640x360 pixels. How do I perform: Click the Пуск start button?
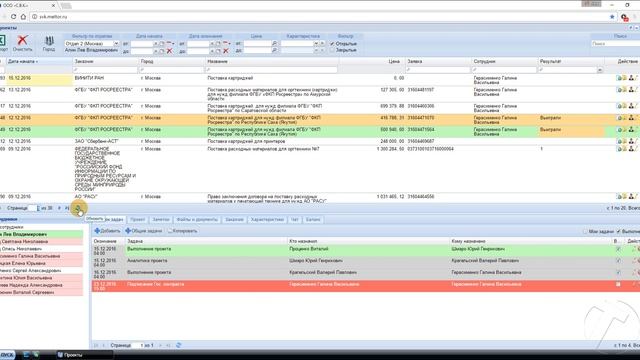[x=7, y=355]
